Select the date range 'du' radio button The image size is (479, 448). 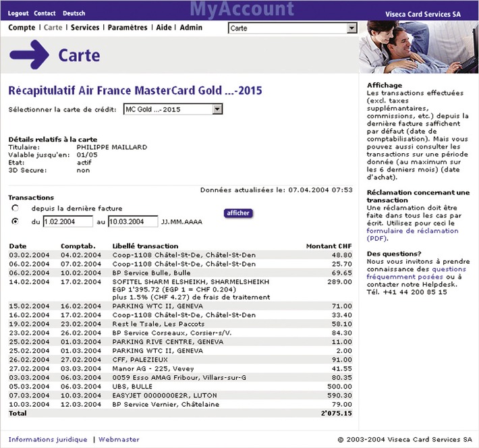(x=15, y=221)
